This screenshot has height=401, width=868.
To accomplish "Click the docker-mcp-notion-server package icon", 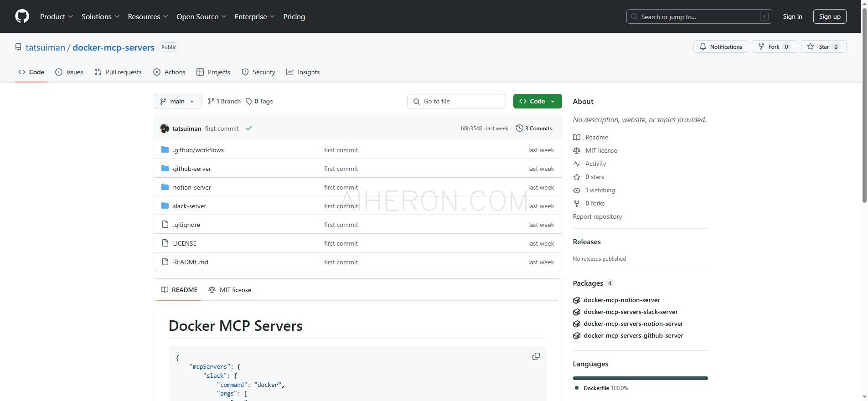I will click(577, 300).
